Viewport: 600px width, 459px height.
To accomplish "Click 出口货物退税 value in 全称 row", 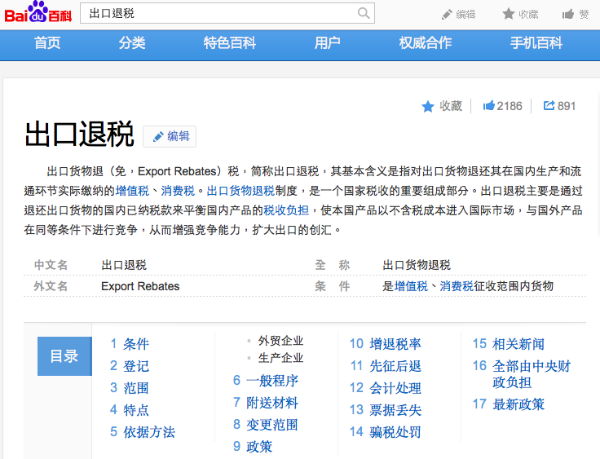I will tap(416, 265).
